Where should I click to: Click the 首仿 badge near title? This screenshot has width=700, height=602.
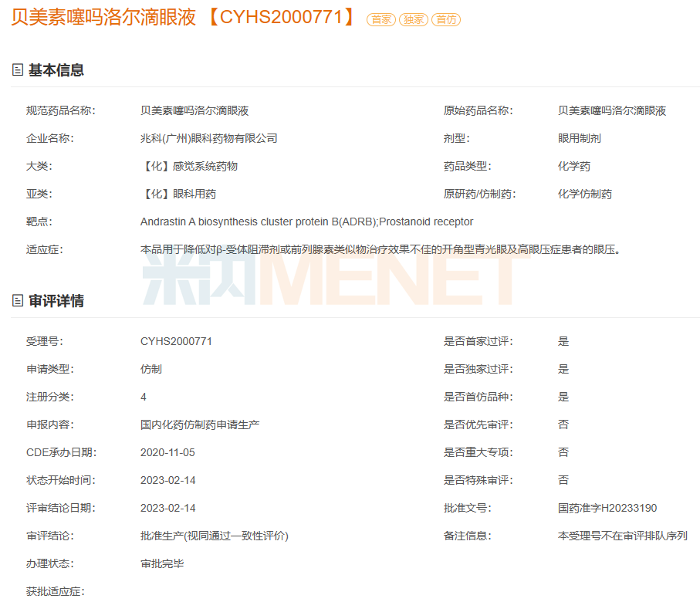pos(446,19)
